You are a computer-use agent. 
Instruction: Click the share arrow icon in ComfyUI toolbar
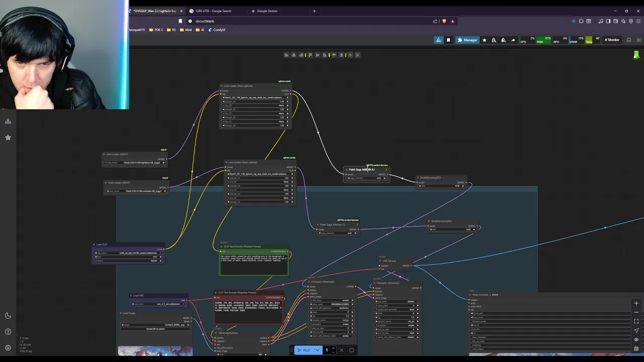pyautogui.click(x=513, y=40)
